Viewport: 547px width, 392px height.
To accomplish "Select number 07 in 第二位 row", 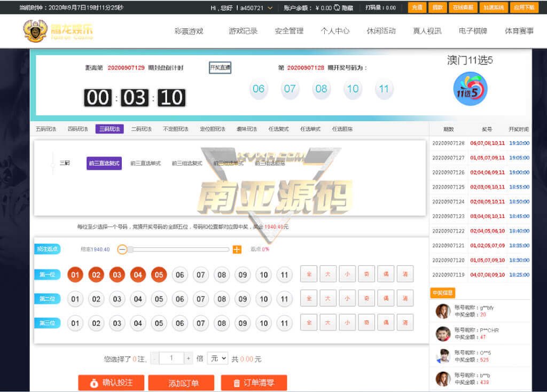I will pyautogui.click(x=200, y=299).
